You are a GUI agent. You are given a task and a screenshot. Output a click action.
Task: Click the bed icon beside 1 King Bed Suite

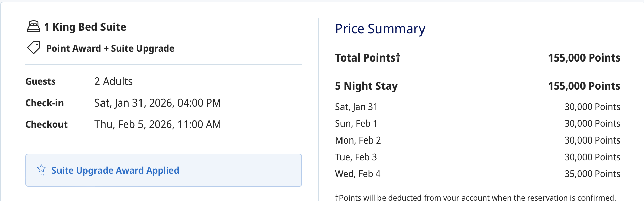coord(34,27)
